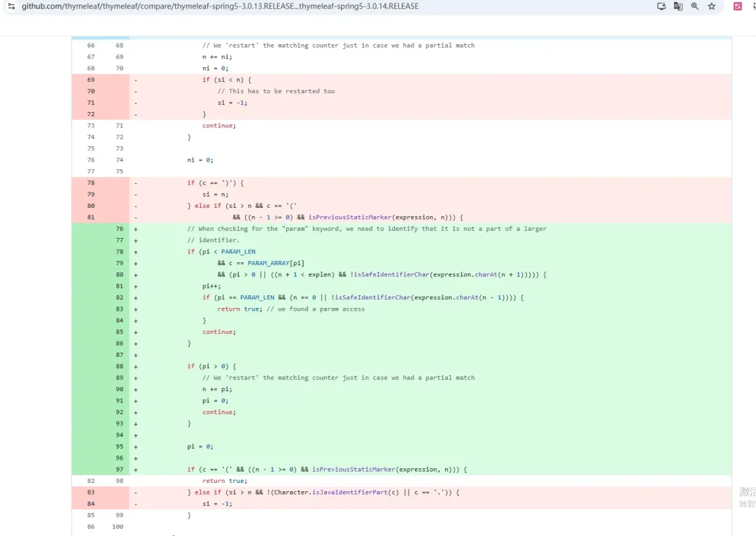756x536 pixels.
Task: Click the 'ni = 0;' code on line 74
Action: [x=200, y=160]
